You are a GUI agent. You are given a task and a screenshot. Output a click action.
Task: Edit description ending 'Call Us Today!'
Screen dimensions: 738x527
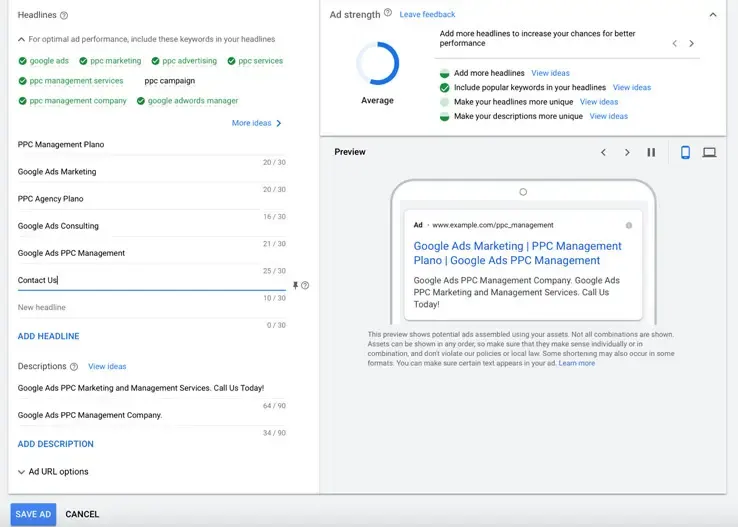(x=152, y=388)
